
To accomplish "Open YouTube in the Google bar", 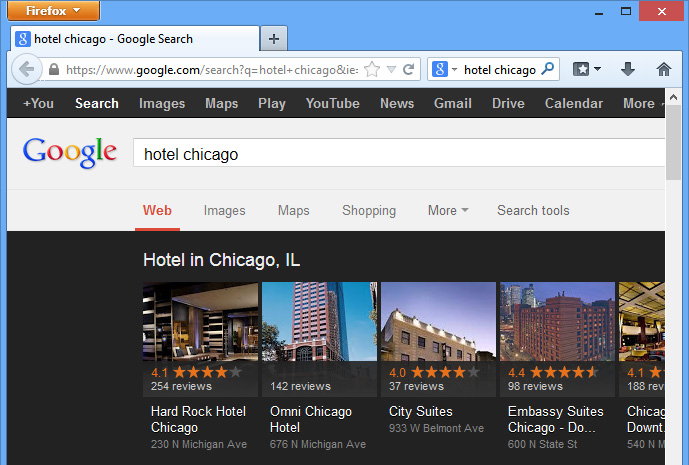I will (x=333, y=103).
